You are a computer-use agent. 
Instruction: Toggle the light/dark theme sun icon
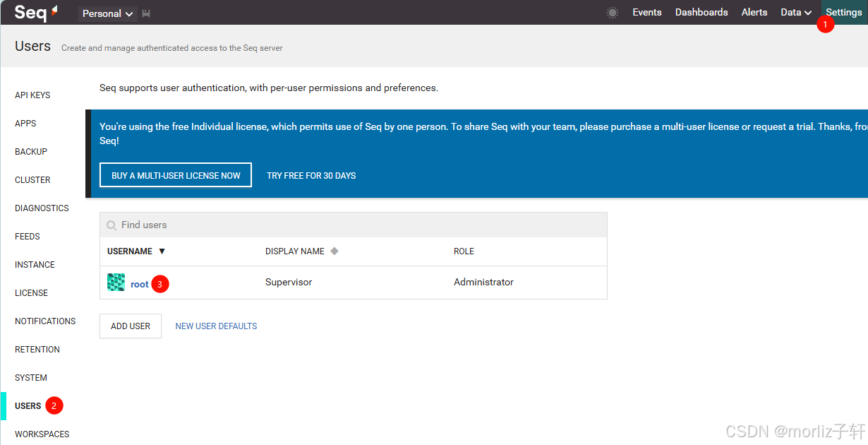tap(613, 13)
